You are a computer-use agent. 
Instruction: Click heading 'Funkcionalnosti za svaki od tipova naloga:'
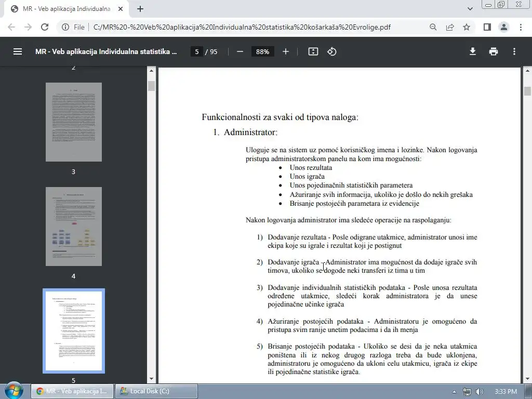280,117
